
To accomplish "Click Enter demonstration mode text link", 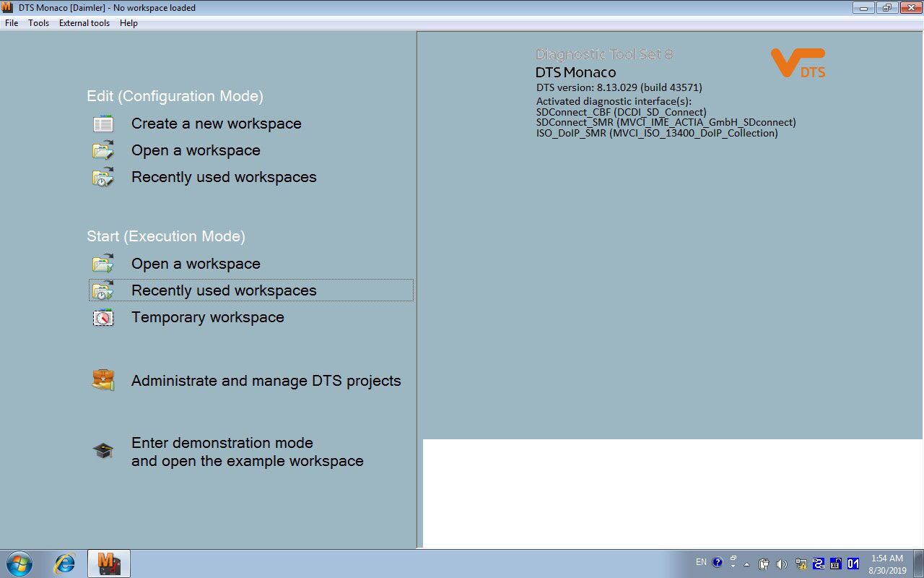I will coord(222,443).
